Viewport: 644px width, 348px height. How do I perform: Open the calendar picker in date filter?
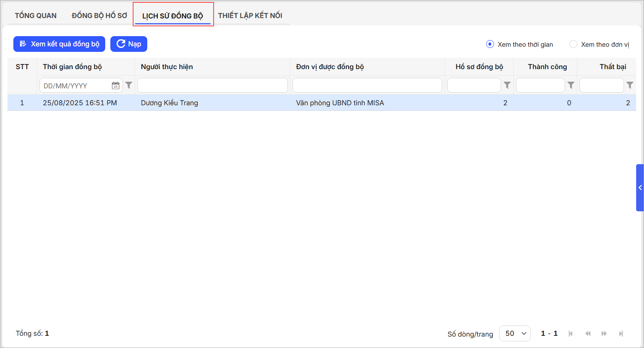[x=115, y=86]
